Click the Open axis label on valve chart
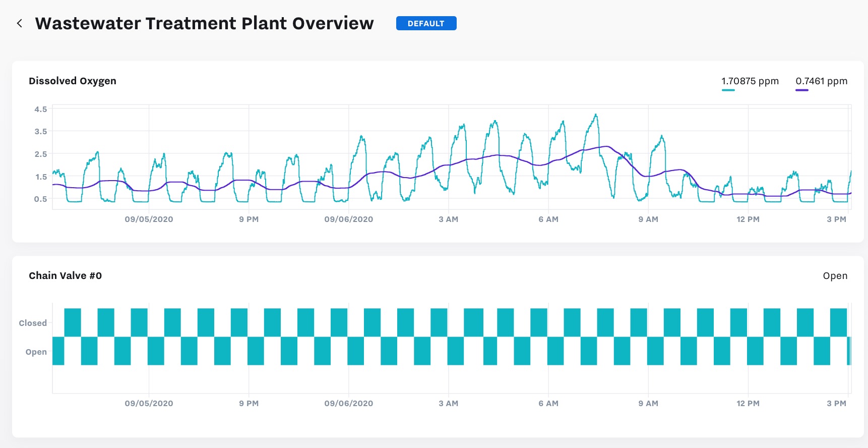This screenshot has height=448, width=868. tap(36, 352)
